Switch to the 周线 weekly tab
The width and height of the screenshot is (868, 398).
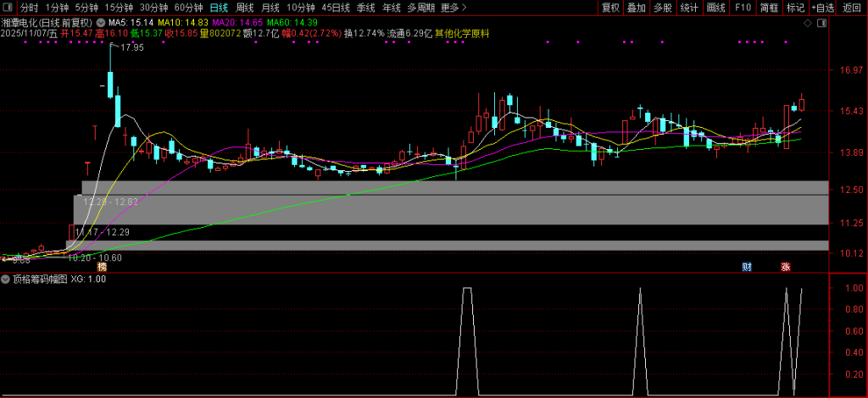245,8
